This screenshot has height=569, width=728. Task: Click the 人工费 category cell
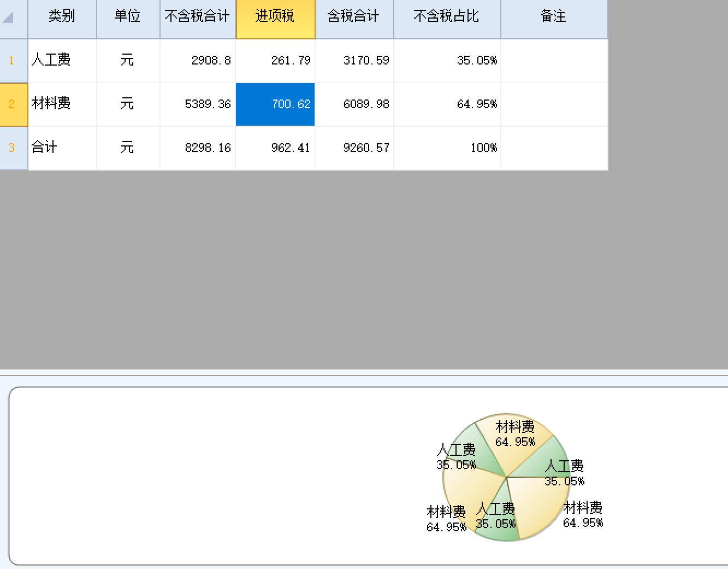tap(62, 61)
